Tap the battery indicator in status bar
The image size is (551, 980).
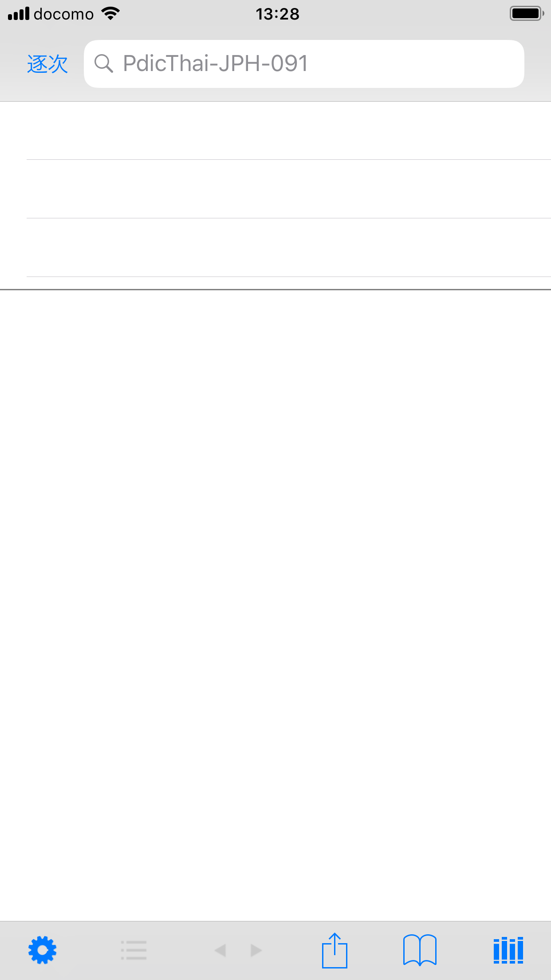527,13
